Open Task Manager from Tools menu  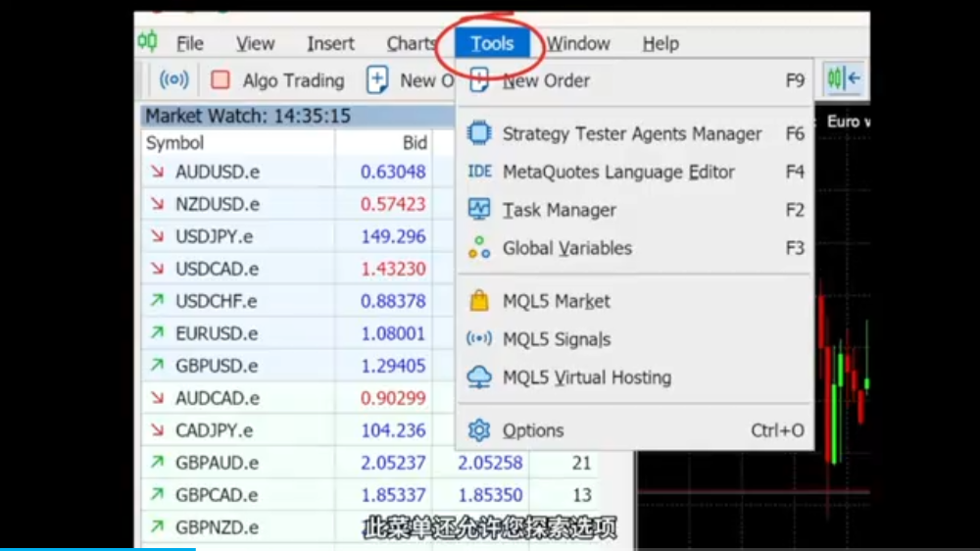point(635,210)
